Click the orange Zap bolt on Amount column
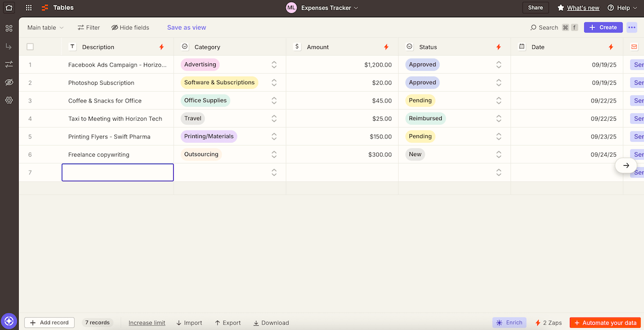 386,47
